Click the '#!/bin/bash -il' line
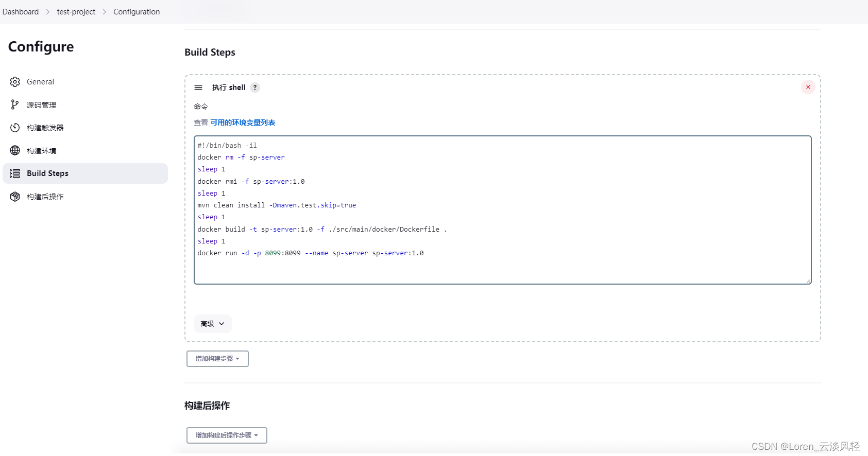Screen dimensions: 868x456 click(x=227, y=146)
